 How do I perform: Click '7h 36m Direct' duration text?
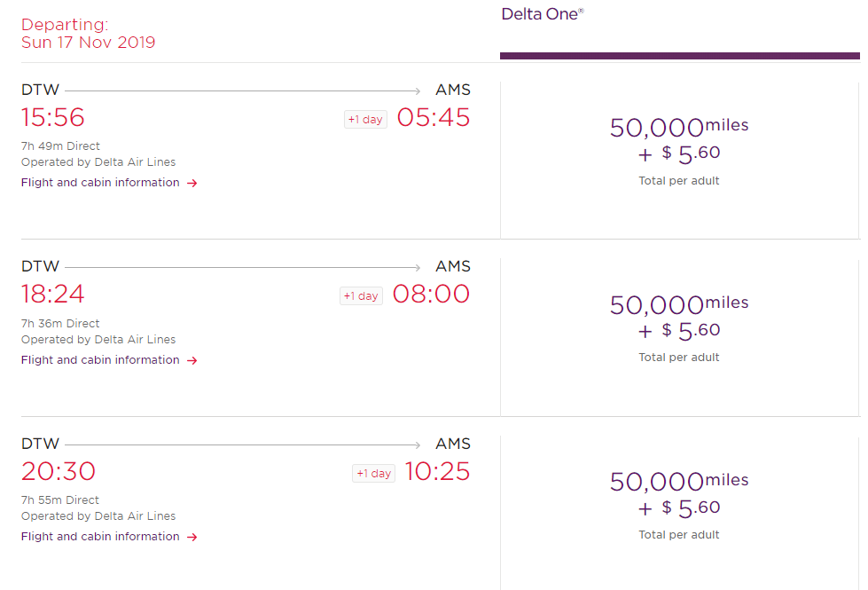pos(60,324)
